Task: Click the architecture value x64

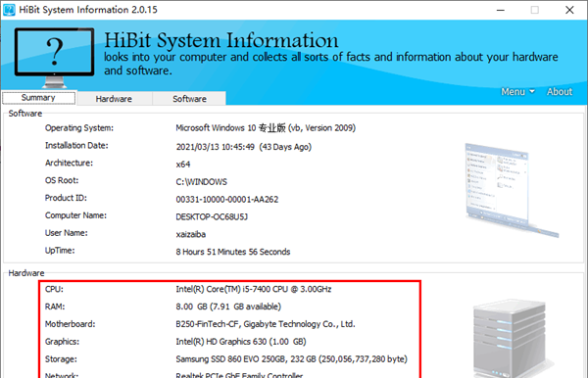Action: pyautogui.click(x=183, y=165)
